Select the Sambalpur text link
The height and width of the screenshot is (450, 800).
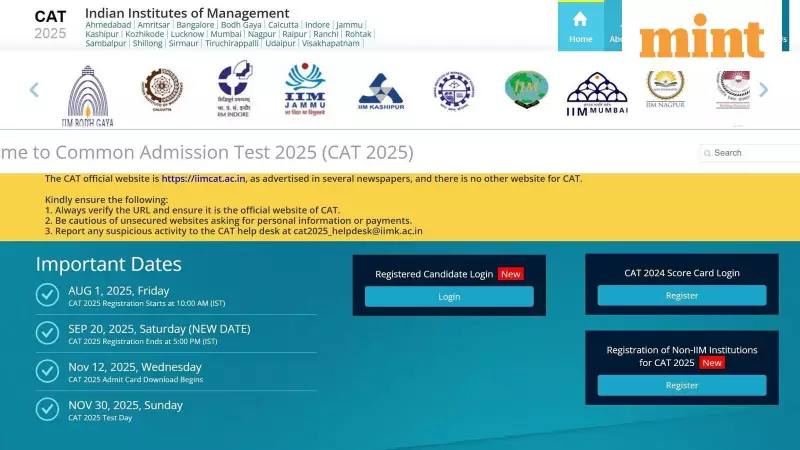pyautogui.click(x=106, y=43)
